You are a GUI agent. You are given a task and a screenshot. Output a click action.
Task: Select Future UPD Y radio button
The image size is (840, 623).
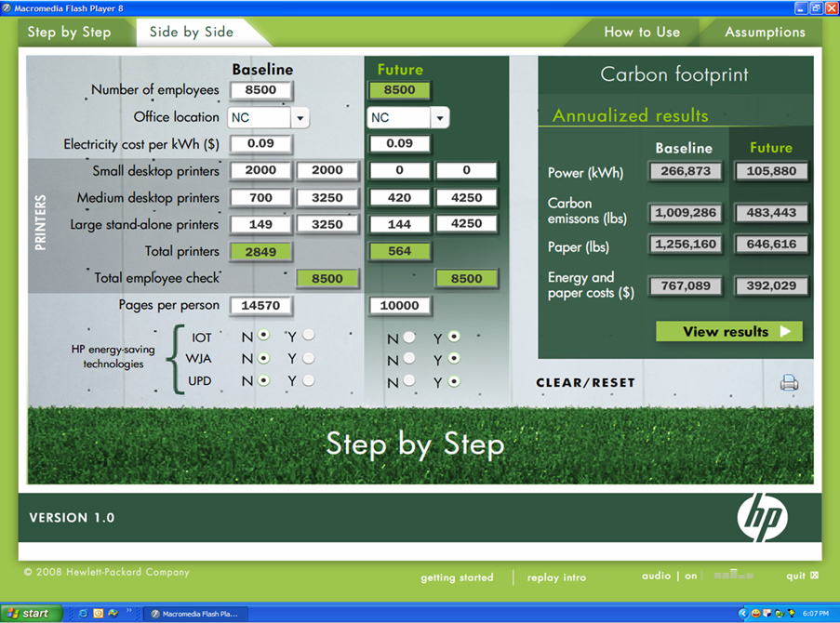coord(454,381)
